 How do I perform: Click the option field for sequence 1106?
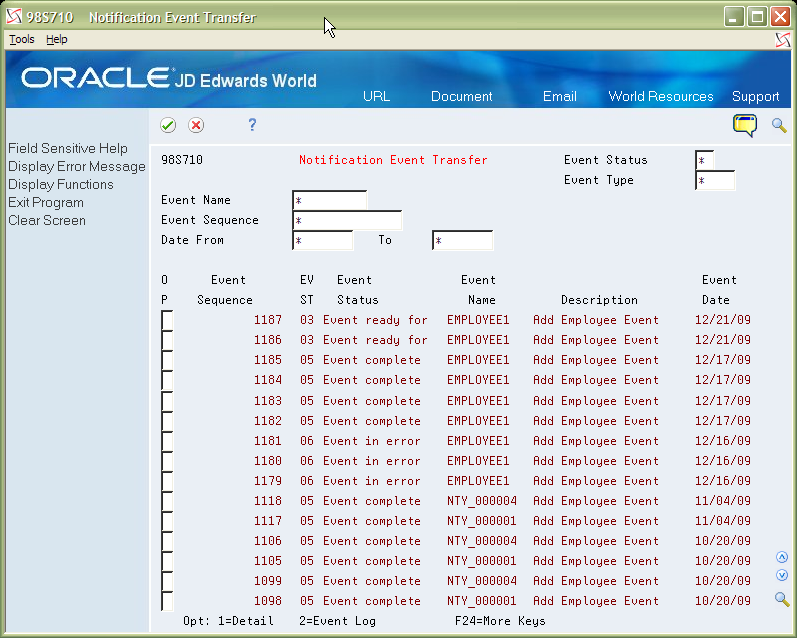coord(167,541)
